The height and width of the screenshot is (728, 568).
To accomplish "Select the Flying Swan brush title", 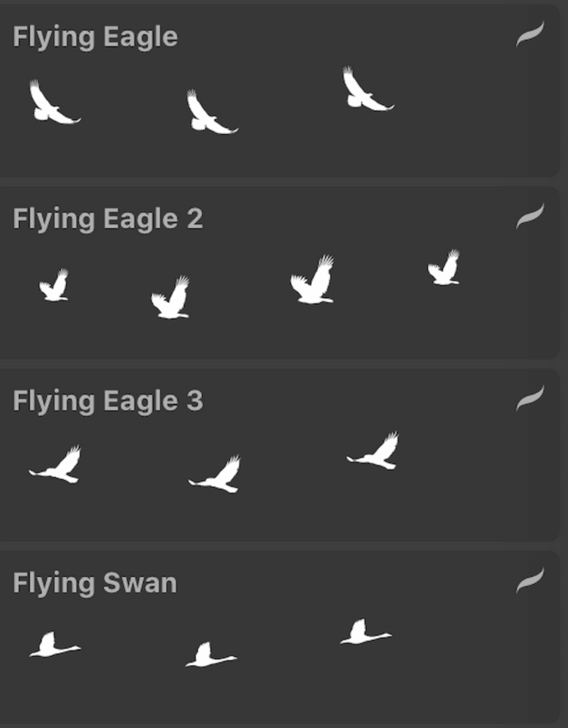I will click(x=94, y=583).
